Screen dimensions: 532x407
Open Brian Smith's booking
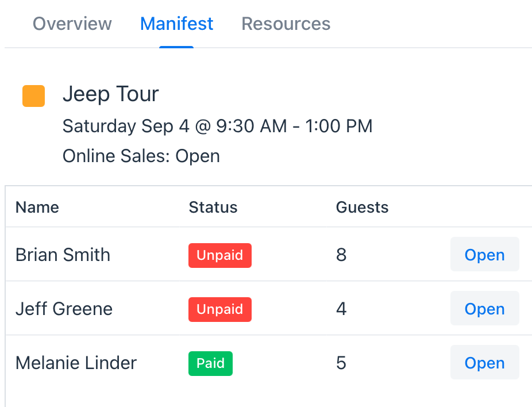coord(484,254)
